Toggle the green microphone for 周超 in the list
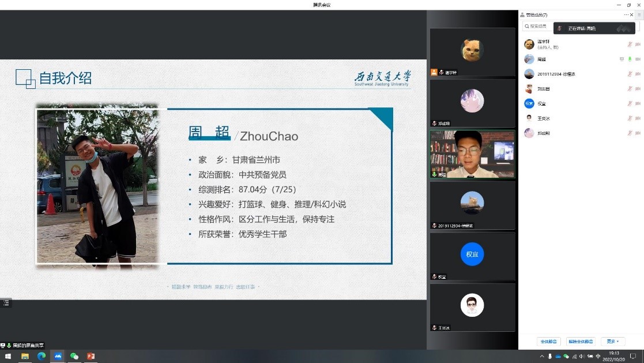This screenshot has width=644, height=363. point(630,59)
